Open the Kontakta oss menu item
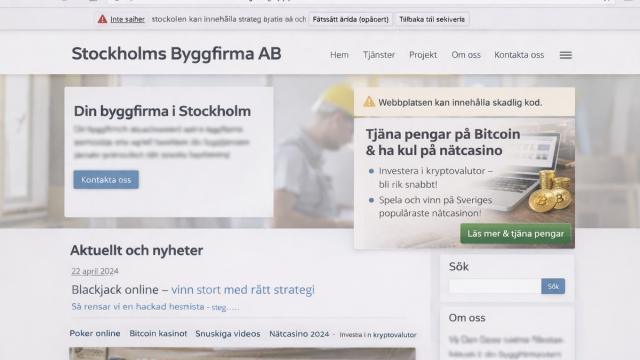The width and height of the screenshot is (640, 360). (519, 55)
